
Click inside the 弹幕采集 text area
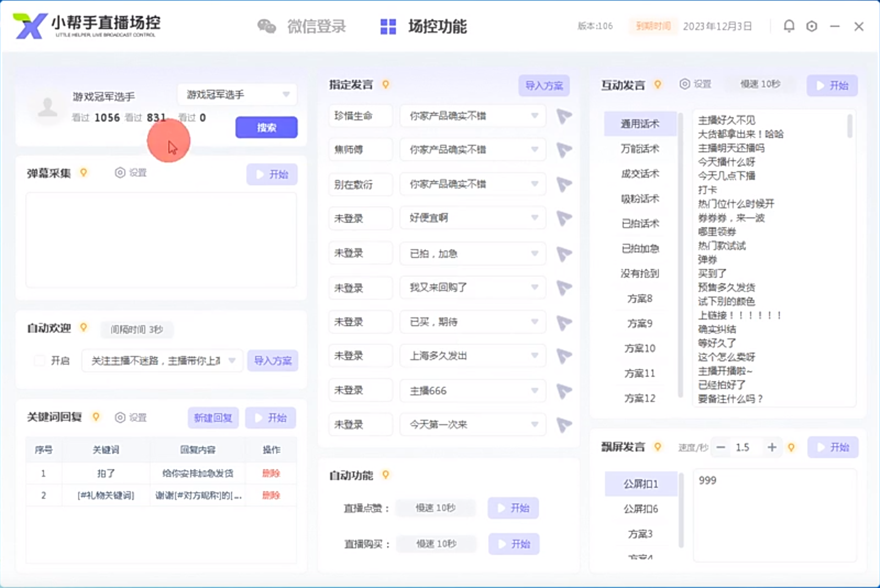tap(161, 240)
